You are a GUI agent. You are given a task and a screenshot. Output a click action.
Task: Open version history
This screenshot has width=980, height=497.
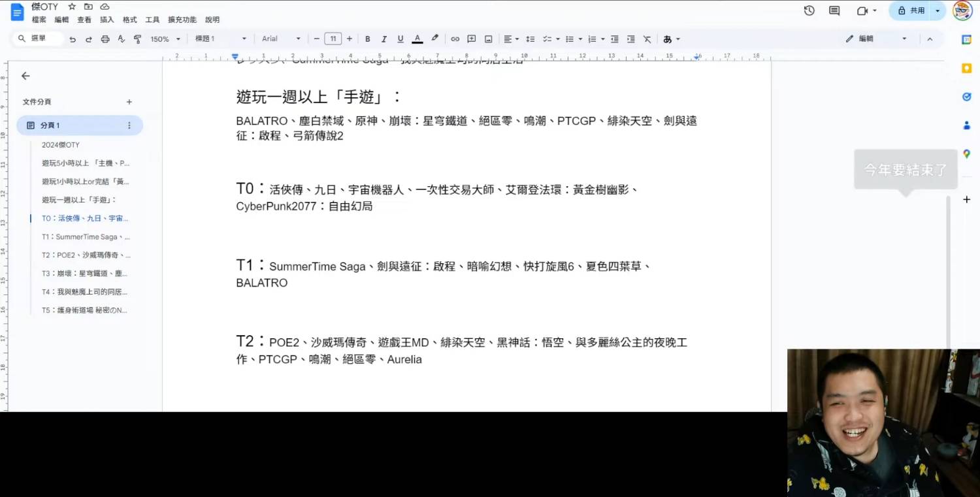[809, 11]
